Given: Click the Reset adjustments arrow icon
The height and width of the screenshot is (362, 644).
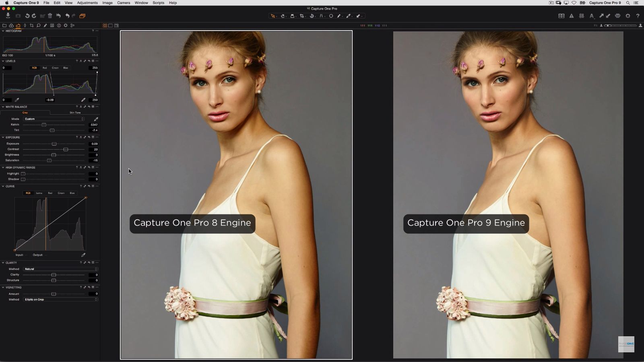Looking at the screenshot, I should (x=58, y=16).
